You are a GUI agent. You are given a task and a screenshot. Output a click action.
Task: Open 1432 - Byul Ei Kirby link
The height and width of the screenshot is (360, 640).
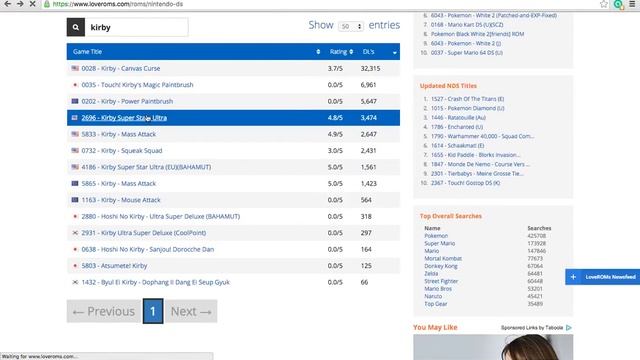pos(156,282)
